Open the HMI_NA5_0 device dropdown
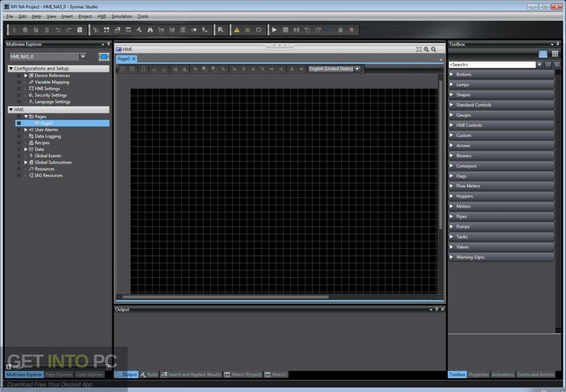This screenshot has width=566, height=392. [83, 57]
